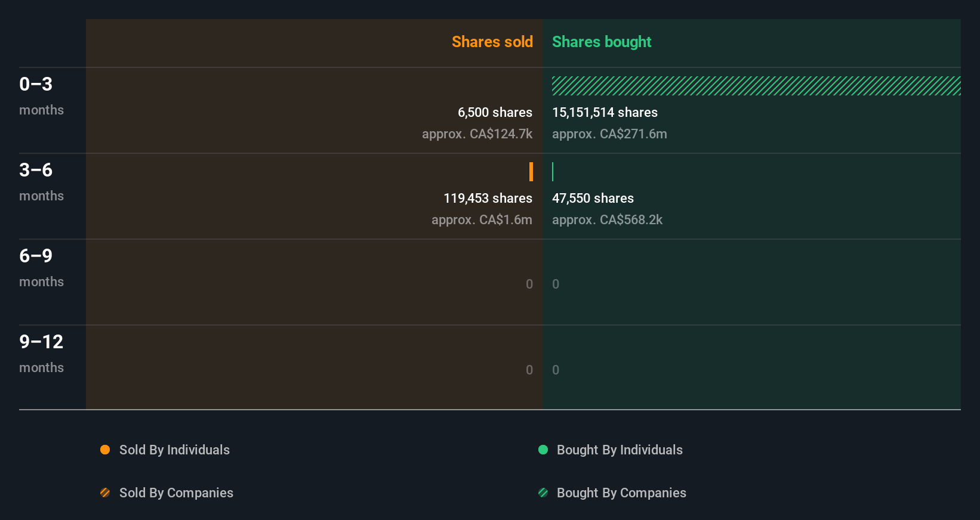Image resolution: width=980 pixels, height=520 pixels.
Task: Select the Sold By Individuals legend label
Action: [x=174, y=450]
